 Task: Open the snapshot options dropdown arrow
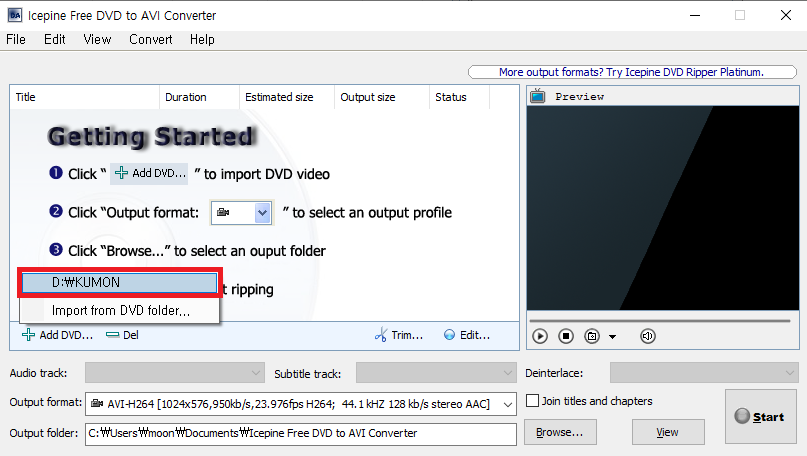(612, 337)
